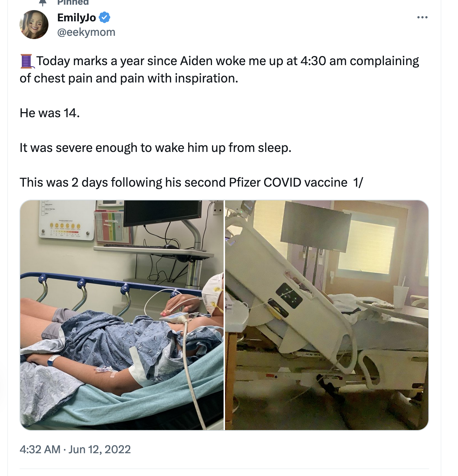
Task: Open the three-dot more options menu
Action: 422,17
